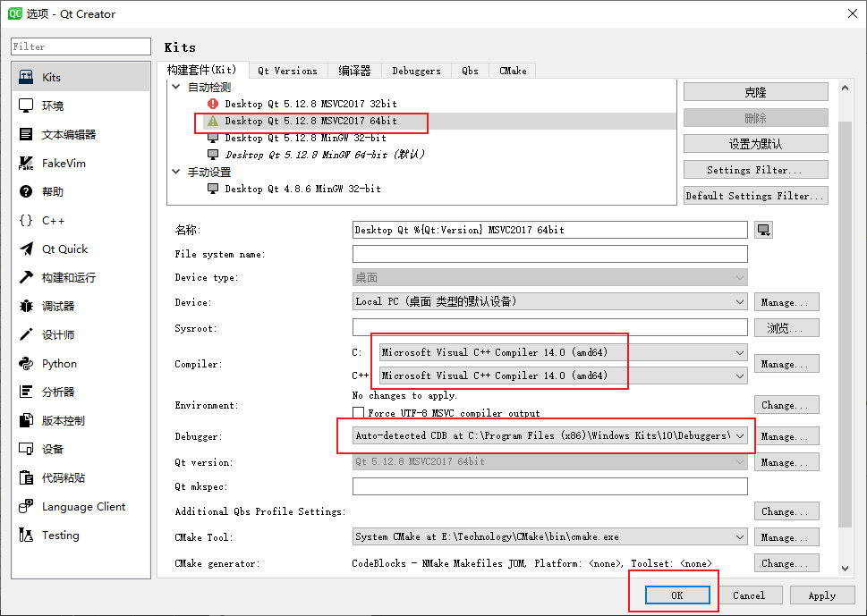Click monitor icon of MinGW 64-bit default kit
Screen dimensions: 867x616
click(213, 155)
